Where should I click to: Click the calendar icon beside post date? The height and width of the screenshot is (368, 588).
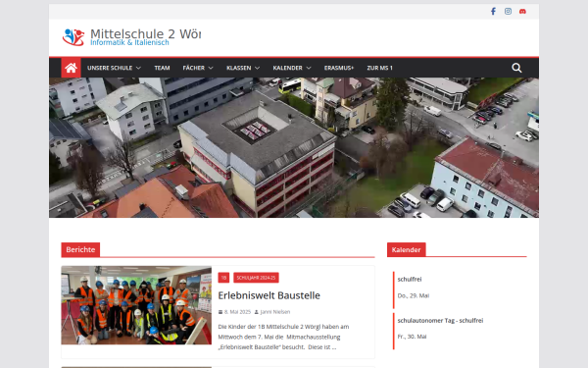pyautogui.click(x=220, y=312)
